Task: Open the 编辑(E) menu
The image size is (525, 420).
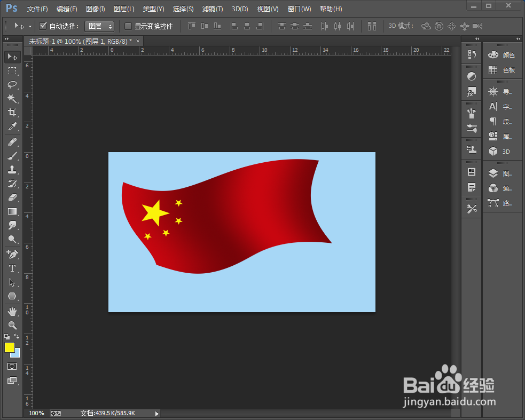Action: pyautogui.click(x=67, y=9)
